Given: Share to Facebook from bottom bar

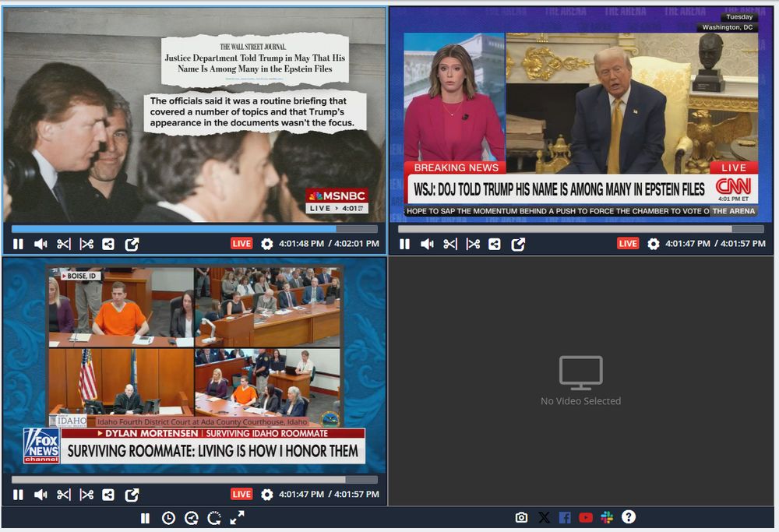Looking at the screenshot, I should click(x=565, y=518).
